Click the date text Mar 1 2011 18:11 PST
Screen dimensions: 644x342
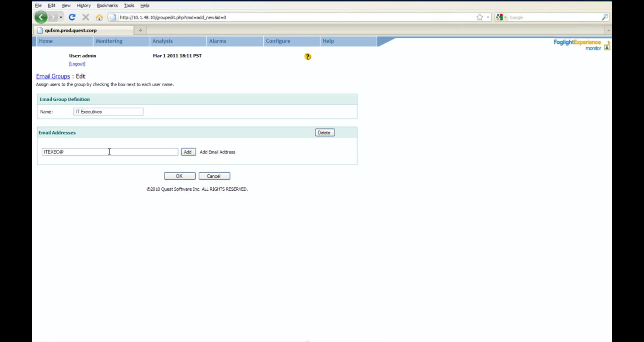click(177, 56)
